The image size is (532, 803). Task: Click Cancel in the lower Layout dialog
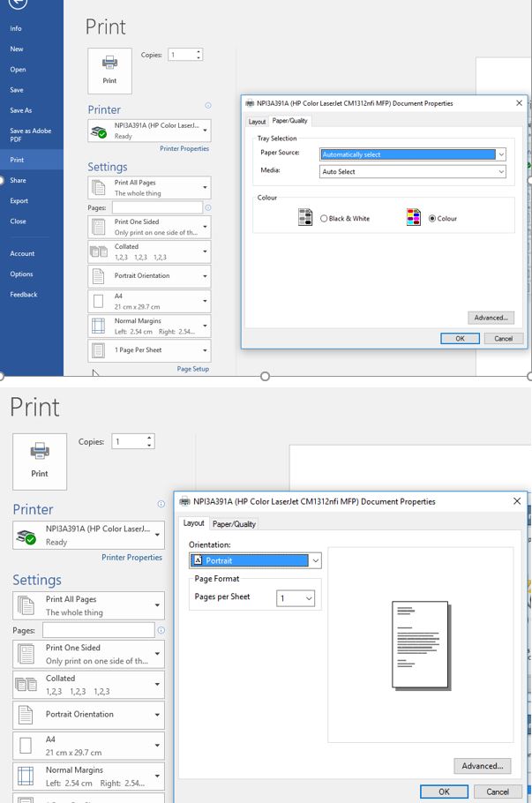[x=498, y=792]
